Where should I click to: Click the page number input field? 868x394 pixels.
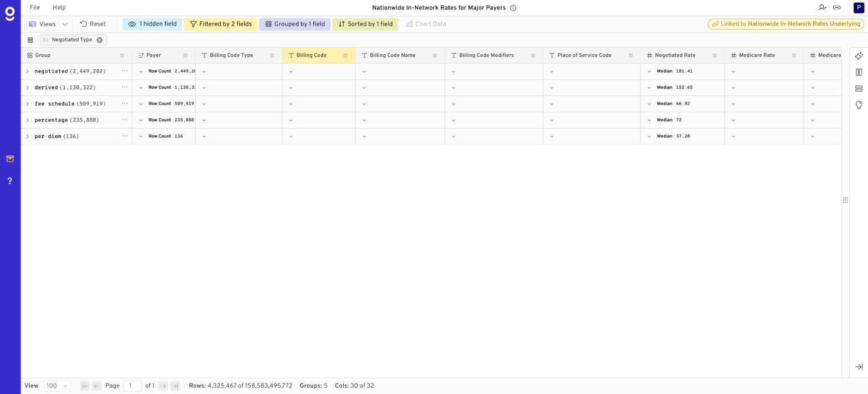click(132, 386)
